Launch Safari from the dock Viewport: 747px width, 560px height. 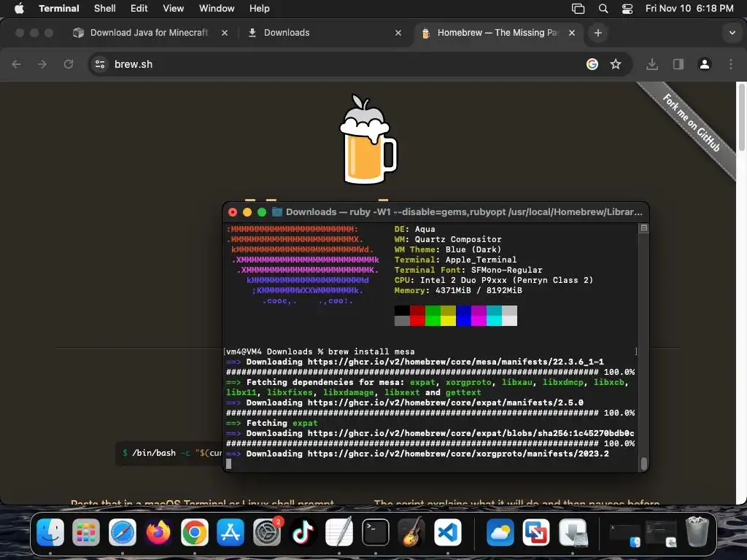(123, 532)
